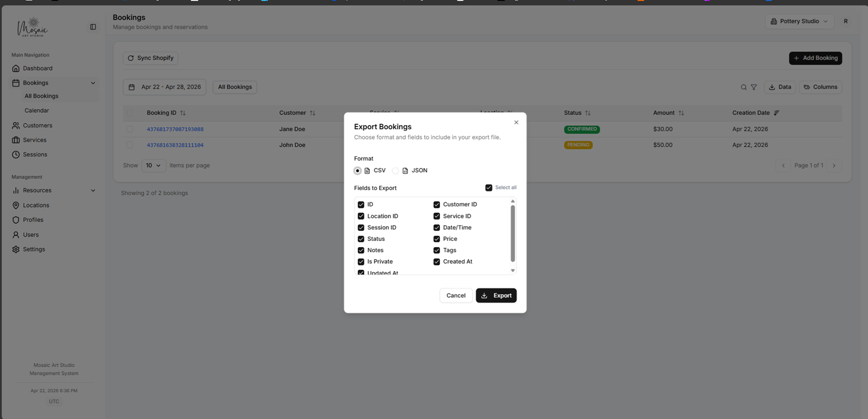Open the filter funnel icon
The height and width of the screenshot is (419, 868).
pos(753,87)
